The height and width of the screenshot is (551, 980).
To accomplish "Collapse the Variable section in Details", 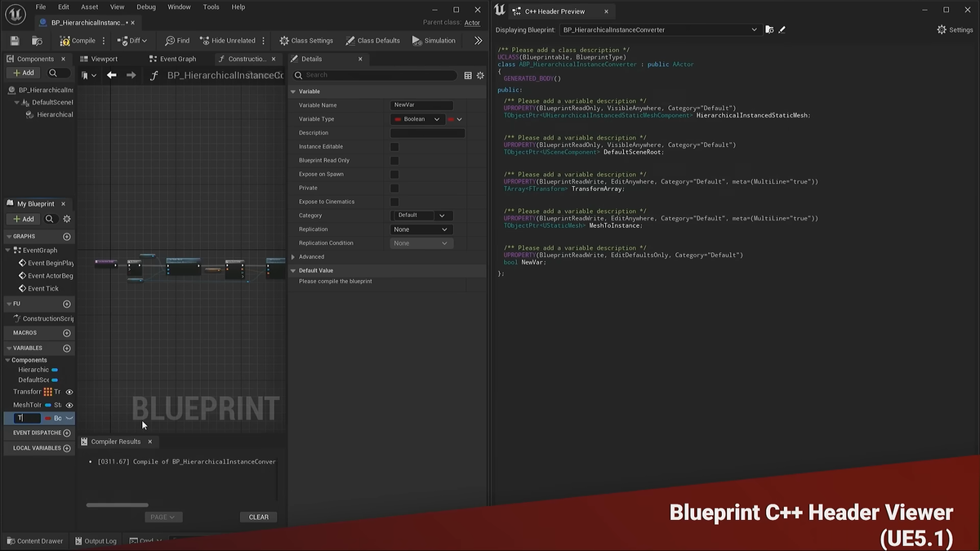I will click(293, 91).
